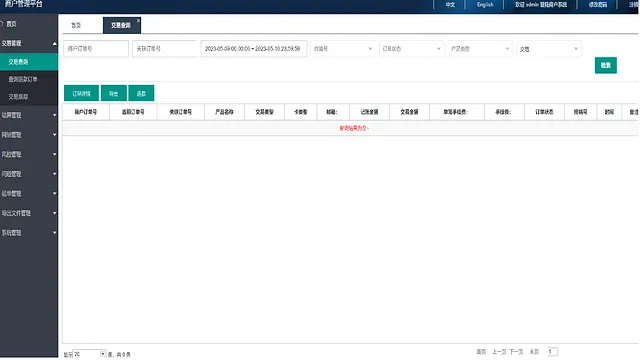The width and height of the screenshot is (640, 360).
Task: Expand the 运单管理 sidebar section
Action: tap(29, 193)
